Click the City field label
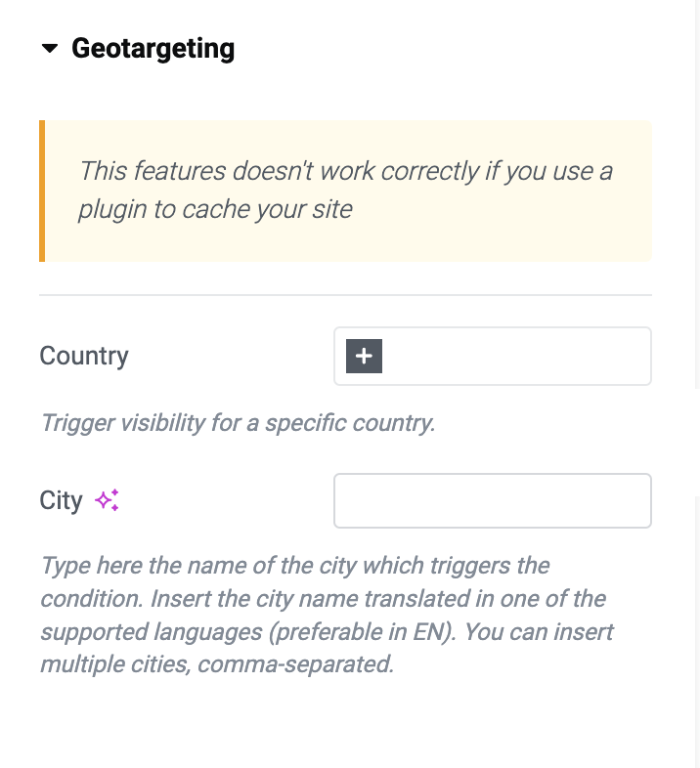The image size is (700, 768). coord(61,500)
